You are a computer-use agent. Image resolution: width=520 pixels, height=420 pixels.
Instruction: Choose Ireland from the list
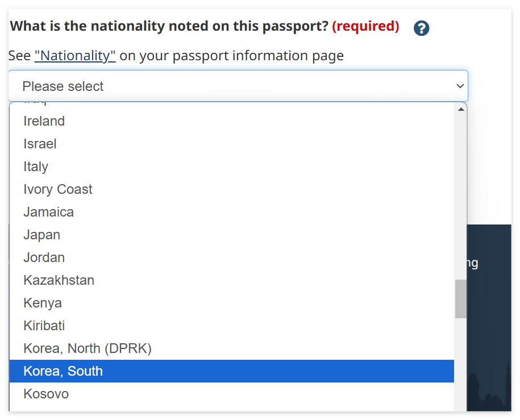44,121
